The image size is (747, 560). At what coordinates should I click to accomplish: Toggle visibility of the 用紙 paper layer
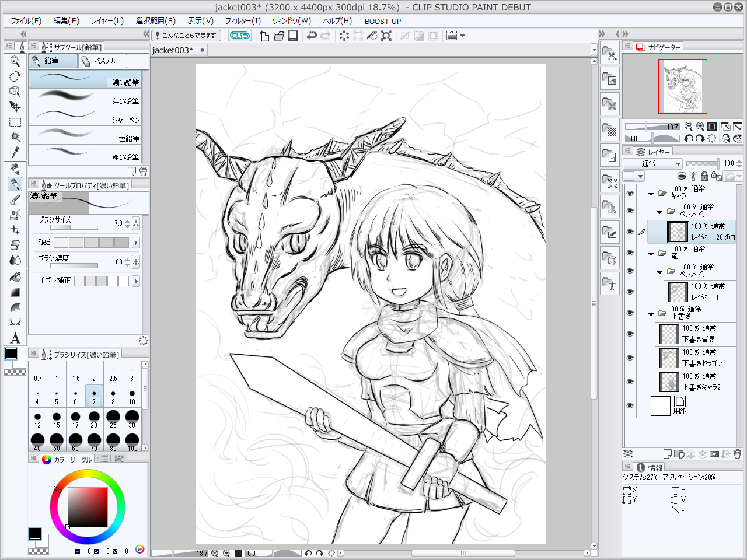630,405
